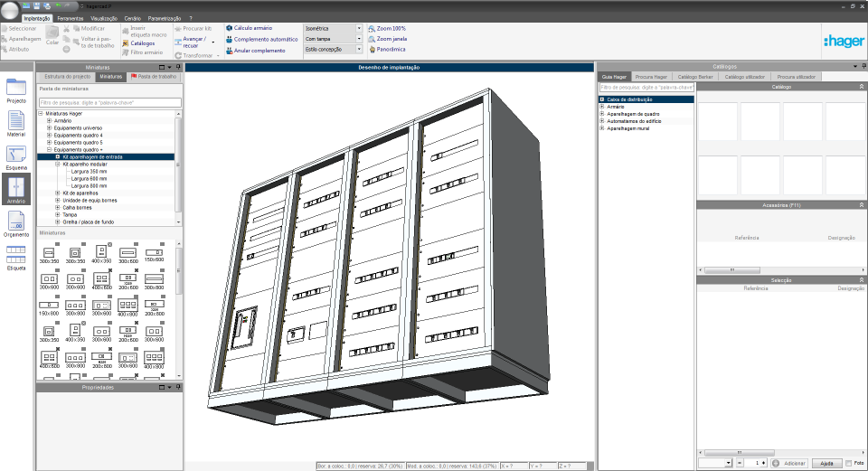
Task: Open the Isométrica view dropdown
Action: point(359,28)
